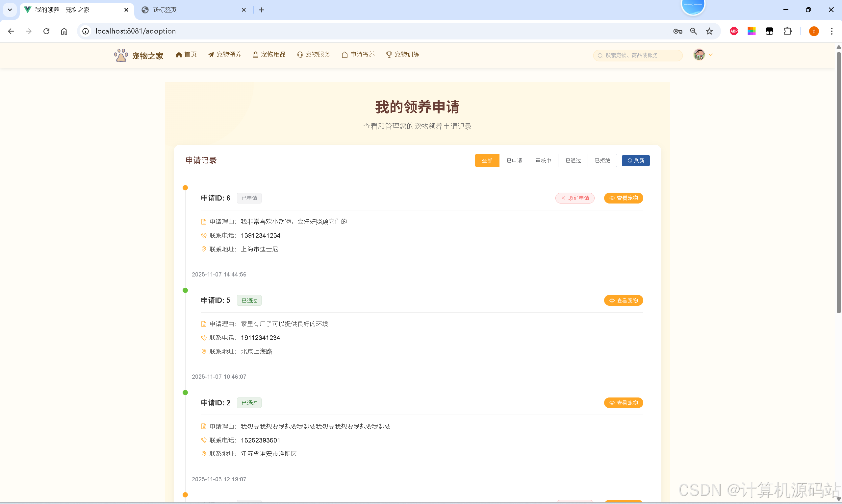Click the 我的领养申请 page title
The image size is (842, 504).
(417, 107)
